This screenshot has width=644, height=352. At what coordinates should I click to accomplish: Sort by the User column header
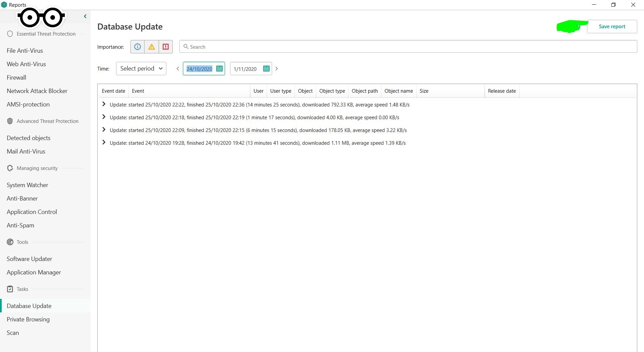point(258,91)
